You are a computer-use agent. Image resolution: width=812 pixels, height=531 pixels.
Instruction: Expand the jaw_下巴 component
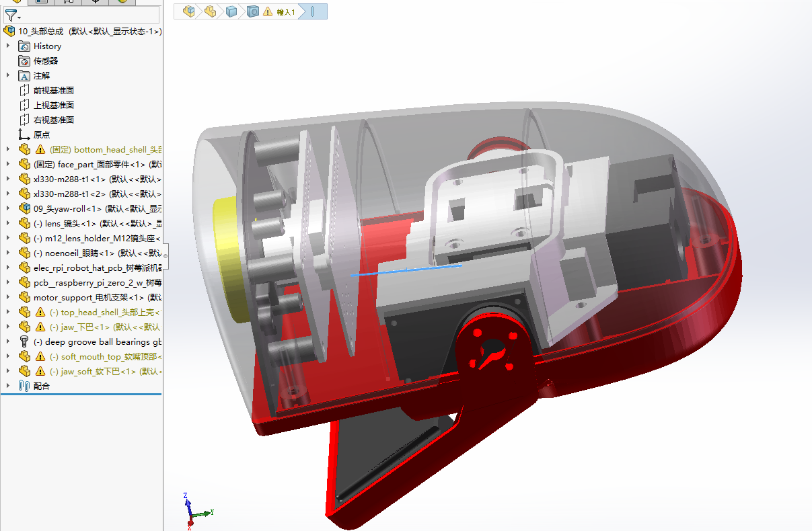[x=8, y=327]
